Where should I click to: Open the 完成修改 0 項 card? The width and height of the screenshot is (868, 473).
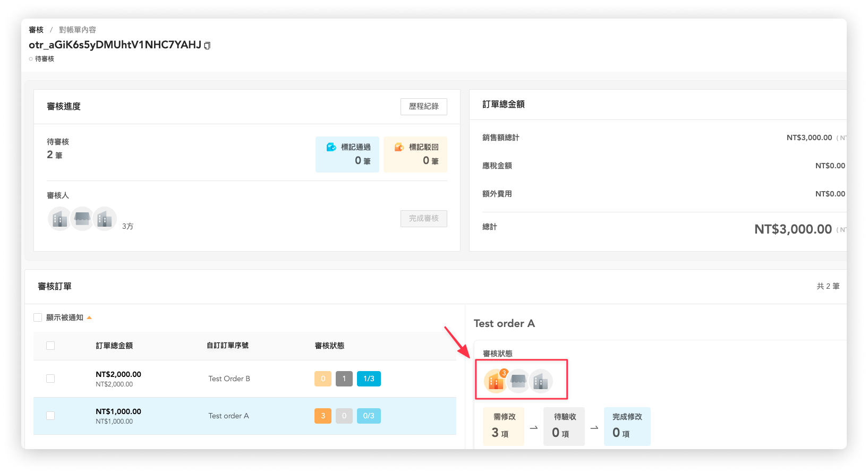(x=627, y=426)
